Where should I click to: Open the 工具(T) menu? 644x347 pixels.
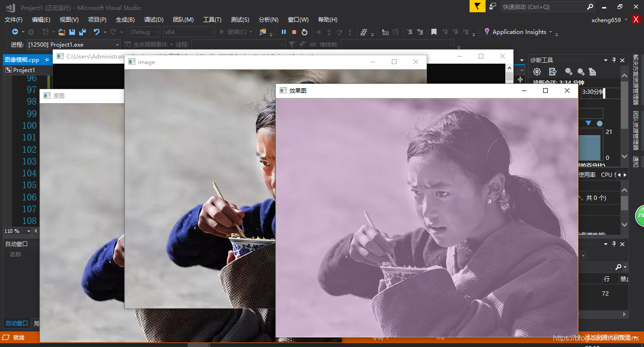coord(212,20)
